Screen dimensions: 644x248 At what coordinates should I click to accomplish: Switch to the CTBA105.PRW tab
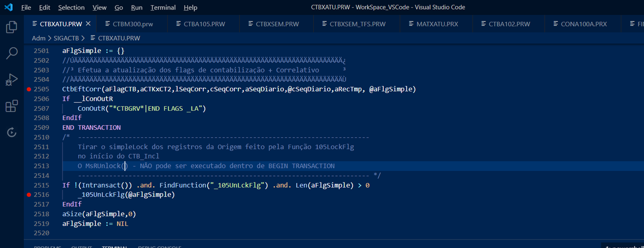click(x=204, y=24)
